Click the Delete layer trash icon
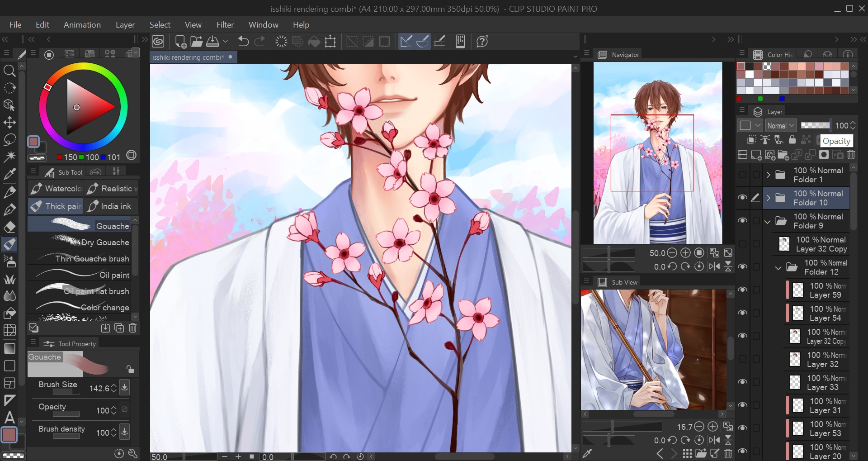 [x=851, y=155]
